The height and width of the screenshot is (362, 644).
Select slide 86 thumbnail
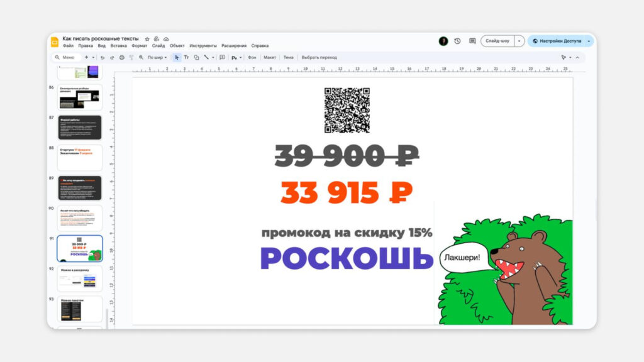[x=80, y=97]
